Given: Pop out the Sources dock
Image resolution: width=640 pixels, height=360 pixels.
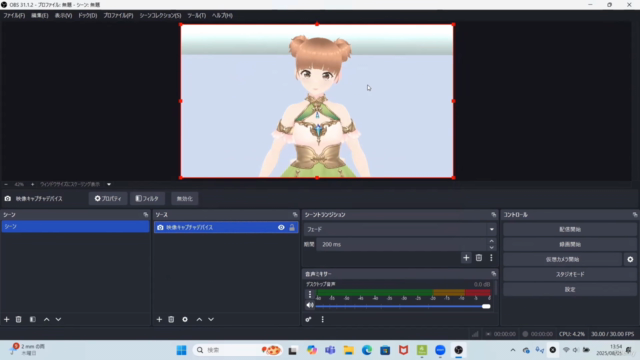Looking at the screenshot, I should (x=295, y=214).
